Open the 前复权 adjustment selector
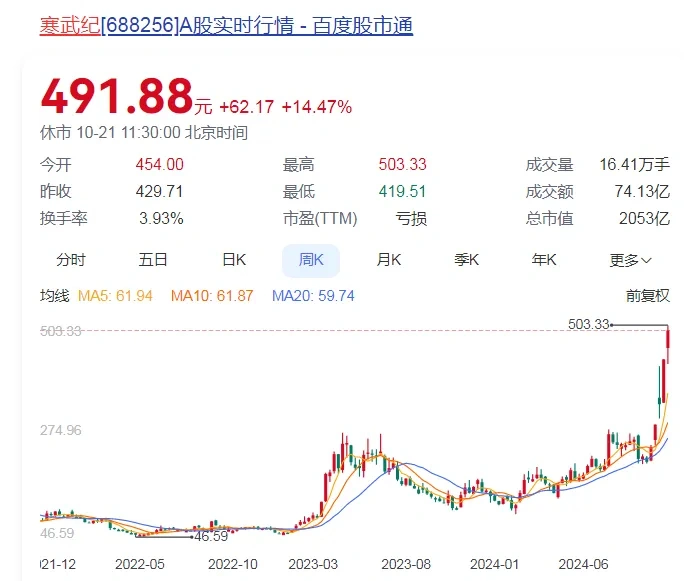 (x=646, y=296)
